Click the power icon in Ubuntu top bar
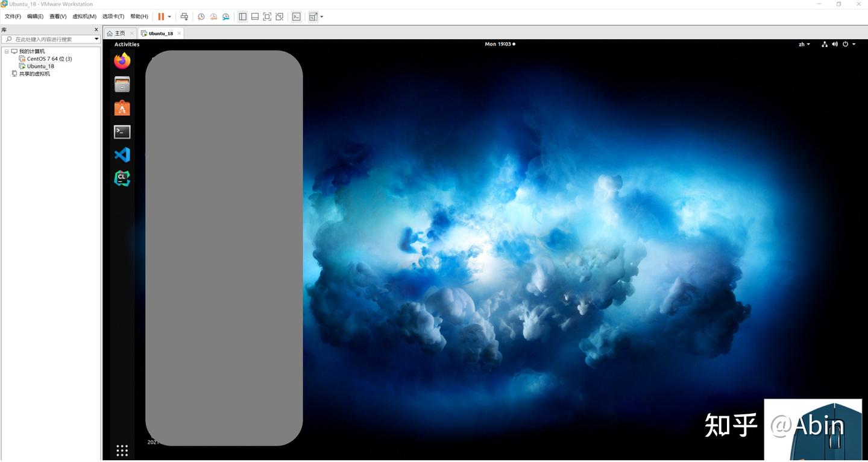The image size is (868, 462). [846, 44]
